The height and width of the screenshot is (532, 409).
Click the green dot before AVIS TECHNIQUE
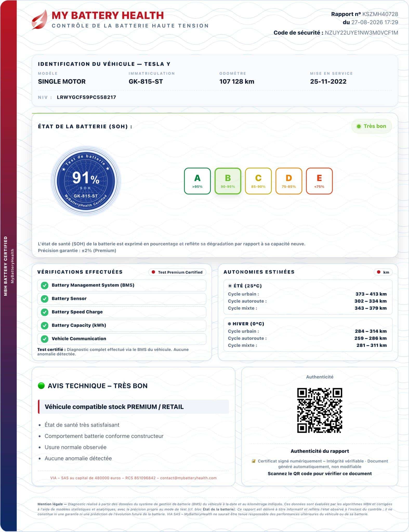[41, 386]
